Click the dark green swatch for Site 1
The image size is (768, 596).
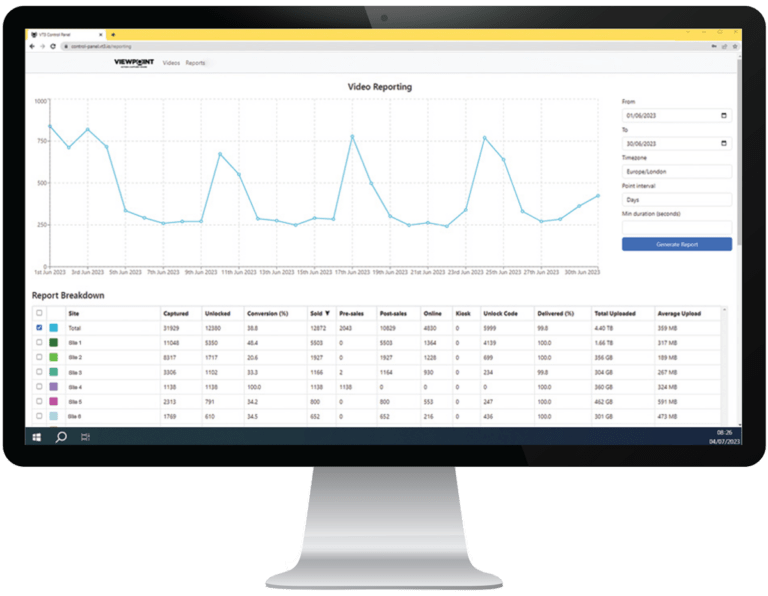point(53,342)
